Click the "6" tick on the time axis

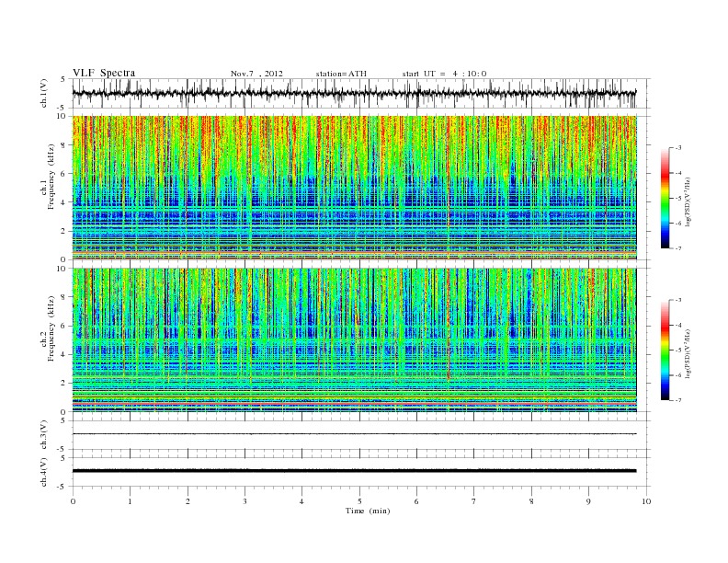coord(416,501)
